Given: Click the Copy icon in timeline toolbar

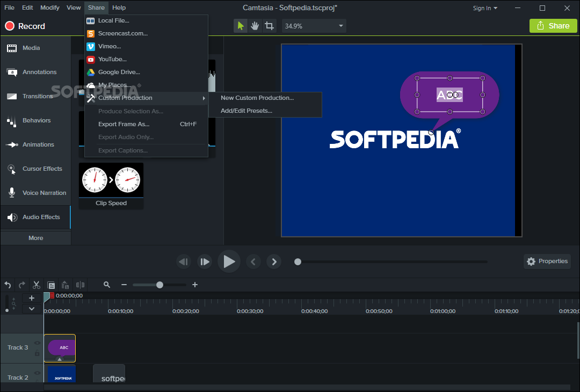Looking at the screenshot, I should pyautogui.click(x=51, y=285).
